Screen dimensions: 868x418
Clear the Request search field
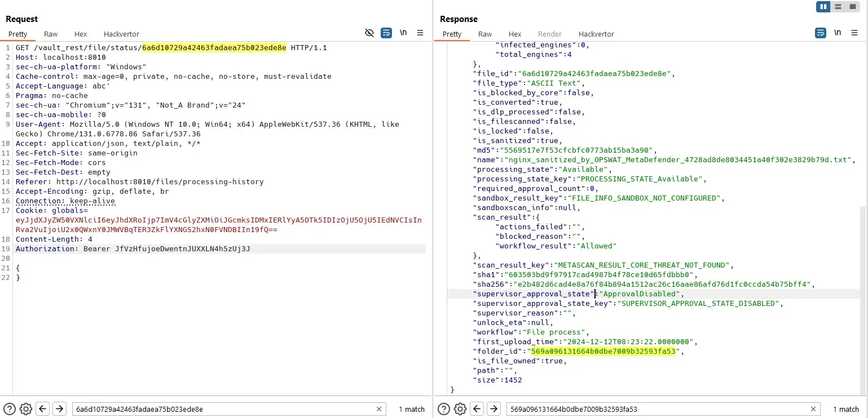(380, 410)
